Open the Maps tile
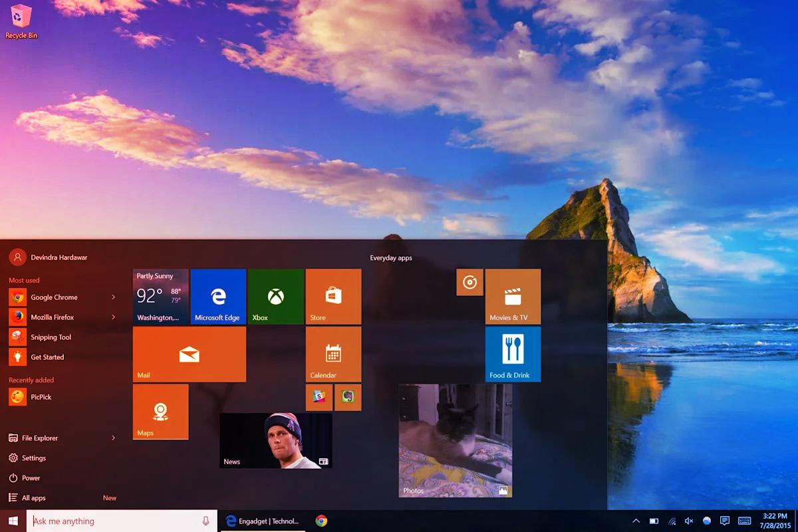Image resolution: width=798 pixels, height=532 pixels. pyautogui.click(x=161, y=412)
